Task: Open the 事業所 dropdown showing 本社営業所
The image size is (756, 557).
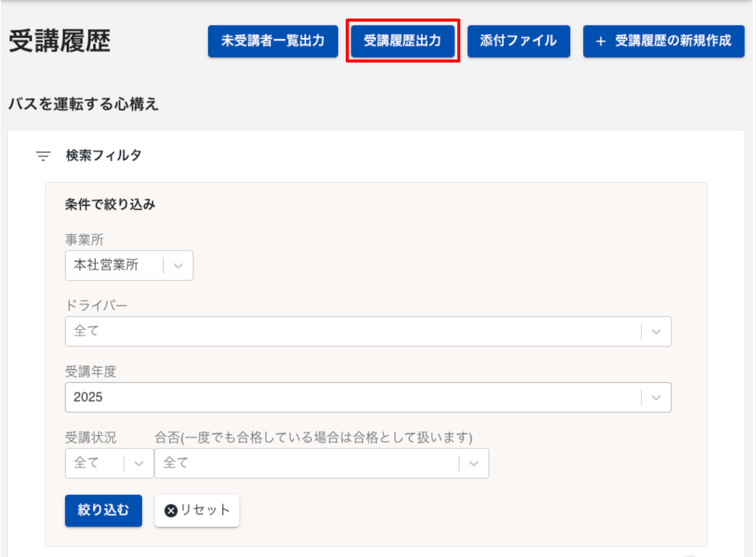Action: pos(114,266)
